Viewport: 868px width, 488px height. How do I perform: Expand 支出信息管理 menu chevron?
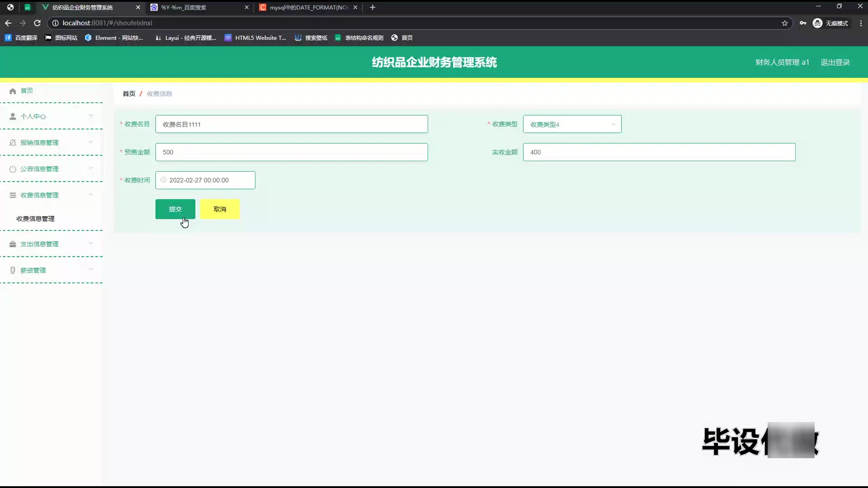click(91, 243)
